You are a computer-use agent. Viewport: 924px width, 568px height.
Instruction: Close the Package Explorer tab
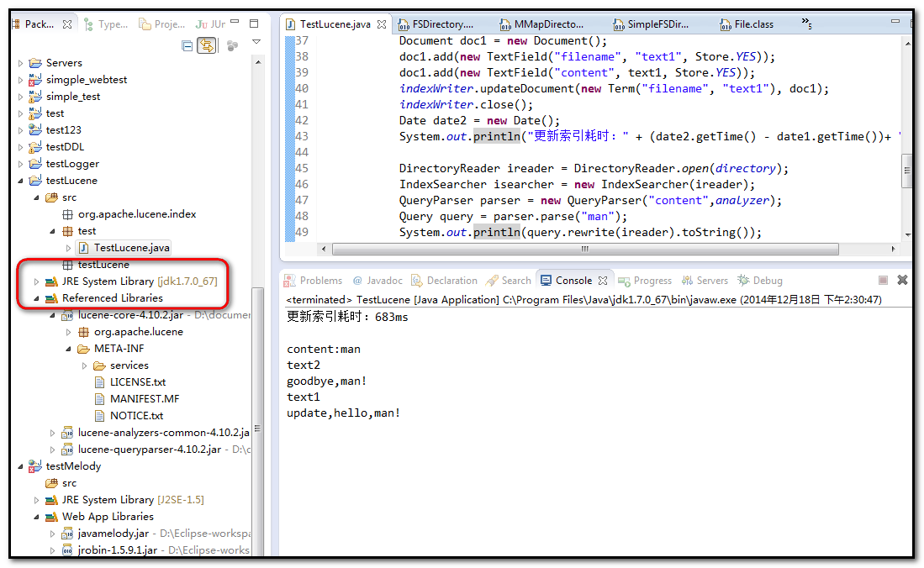(x=67, y=24)
